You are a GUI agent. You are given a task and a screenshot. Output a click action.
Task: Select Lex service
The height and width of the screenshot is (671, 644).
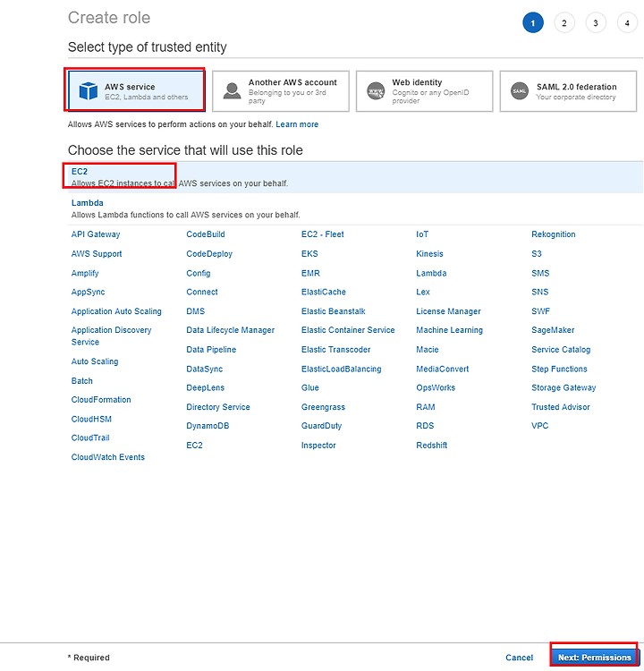point(423,292)
